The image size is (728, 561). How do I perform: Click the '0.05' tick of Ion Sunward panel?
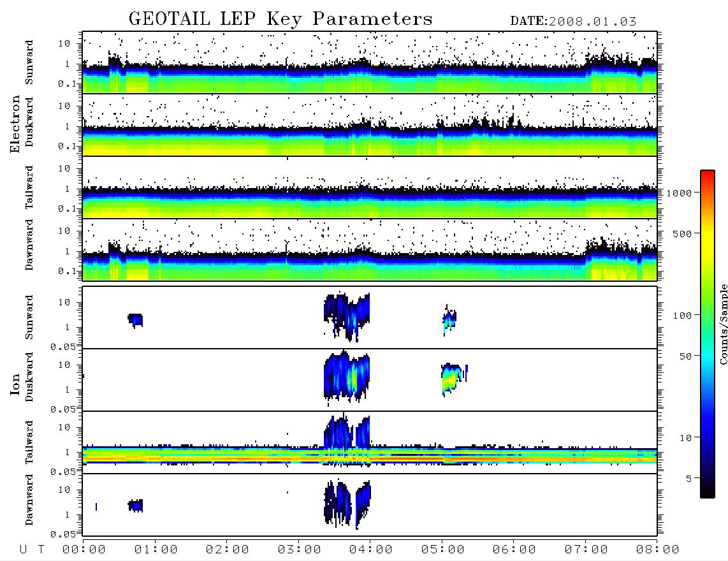tap(62, 347)
